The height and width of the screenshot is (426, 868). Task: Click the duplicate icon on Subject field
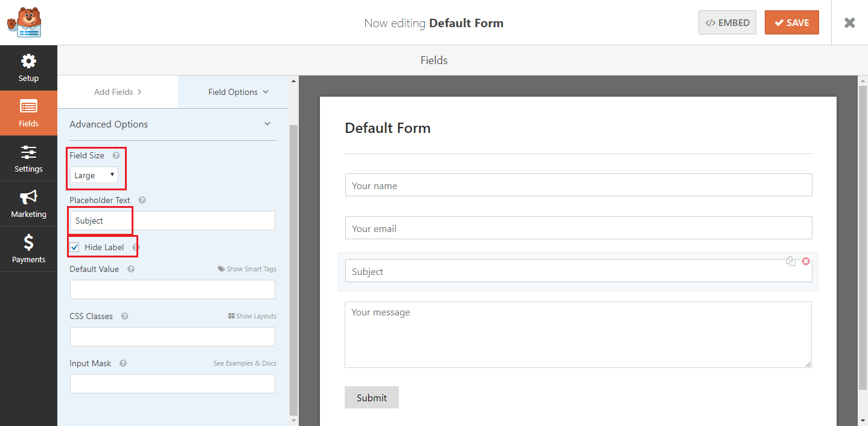(791, 261)
